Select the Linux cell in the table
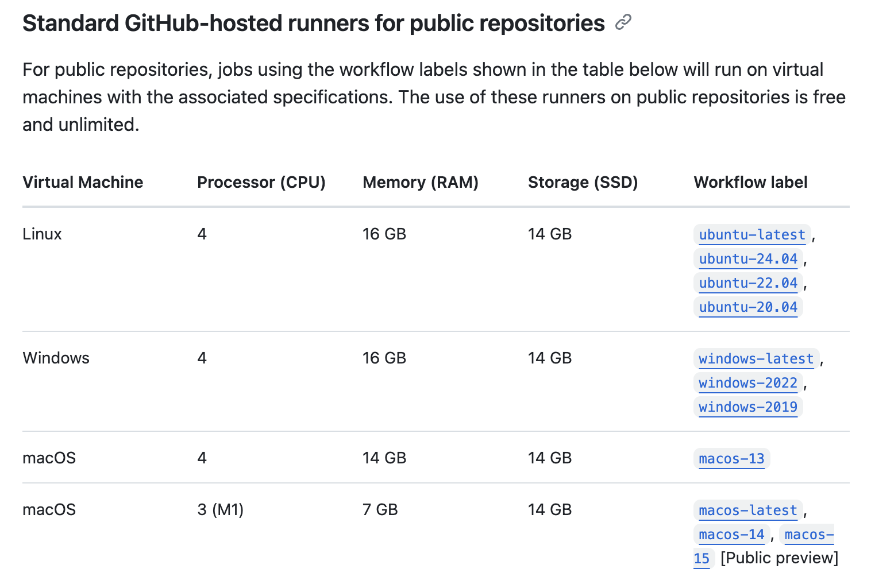This screenshot has width=871, height=588. (42, 234)
